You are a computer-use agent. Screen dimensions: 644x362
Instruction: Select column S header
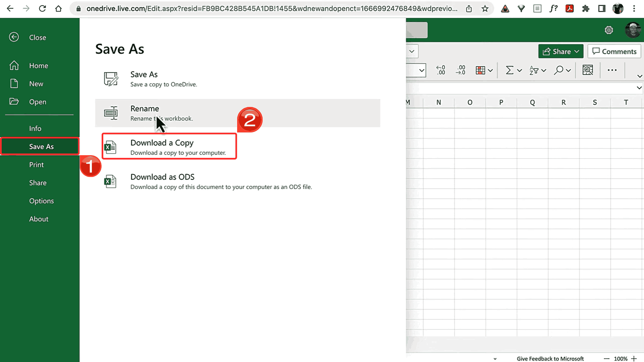point(595,102)
